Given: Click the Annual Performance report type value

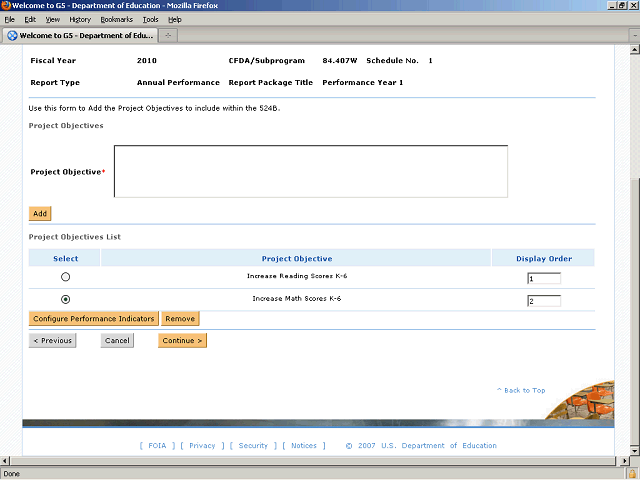Looking at the screenshot, I should (178, 82).
